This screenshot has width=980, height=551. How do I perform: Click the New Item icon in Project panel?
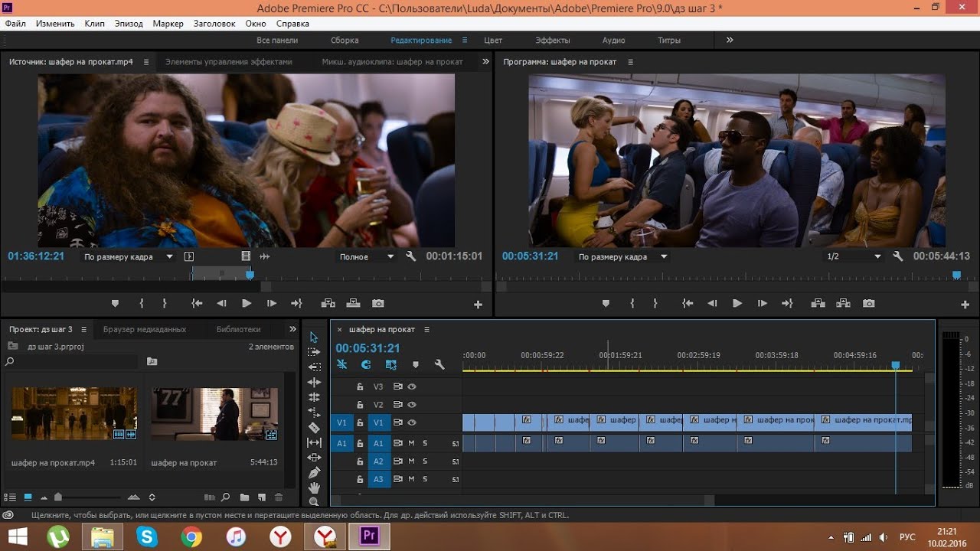262,497
